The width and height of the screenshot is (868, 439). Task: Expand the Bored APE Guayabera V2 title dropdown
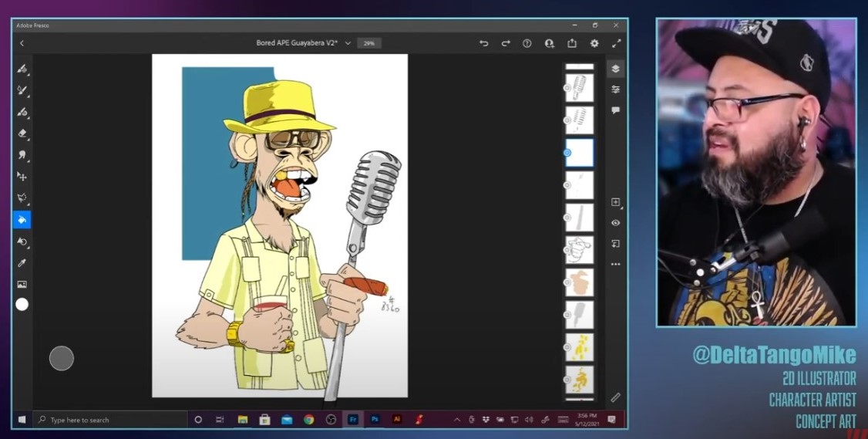[348, 43]
